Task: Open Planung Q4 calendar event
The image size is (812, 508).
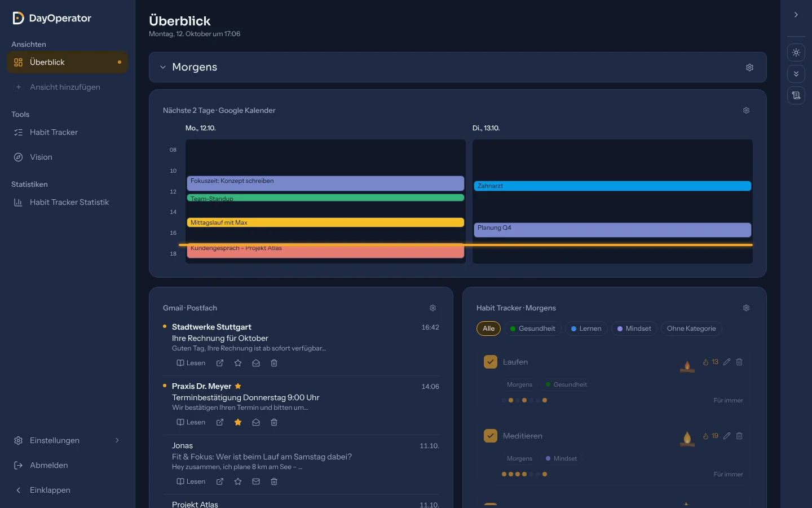Action: click(x=612, y=230)
